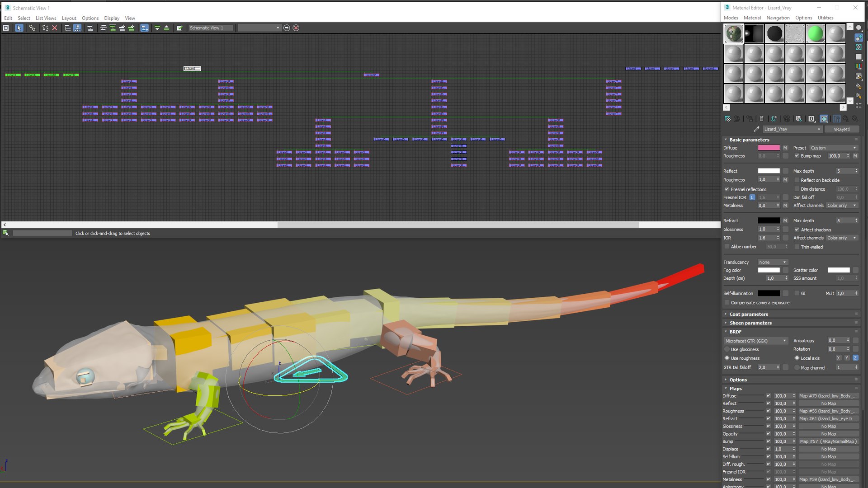Click Unlink Selected icon in Schematic toolbar
868x488 pixels.
coord(45,28)
